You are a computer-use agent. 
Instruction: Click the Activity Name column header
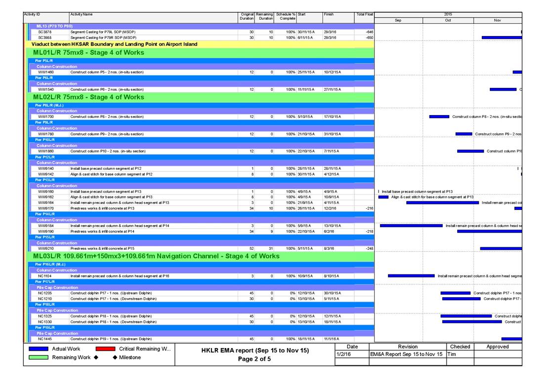click(153, 18)
